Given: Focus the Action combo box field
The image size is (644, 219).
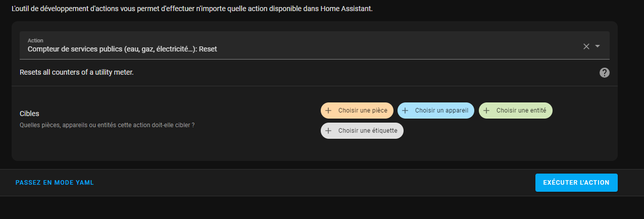Looking at the screenshot, I should (315, 45).
